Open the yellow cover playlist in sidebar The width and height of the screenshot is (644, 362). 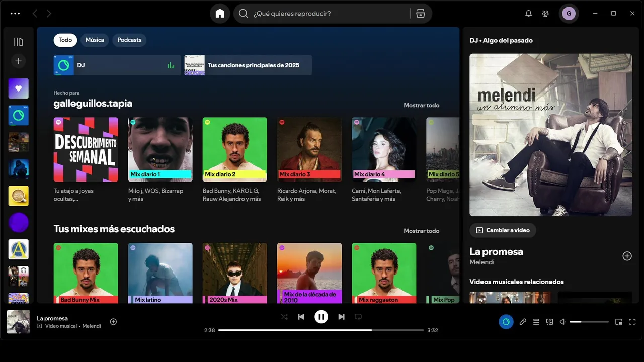pyautogui.click(x=19, y=196)
